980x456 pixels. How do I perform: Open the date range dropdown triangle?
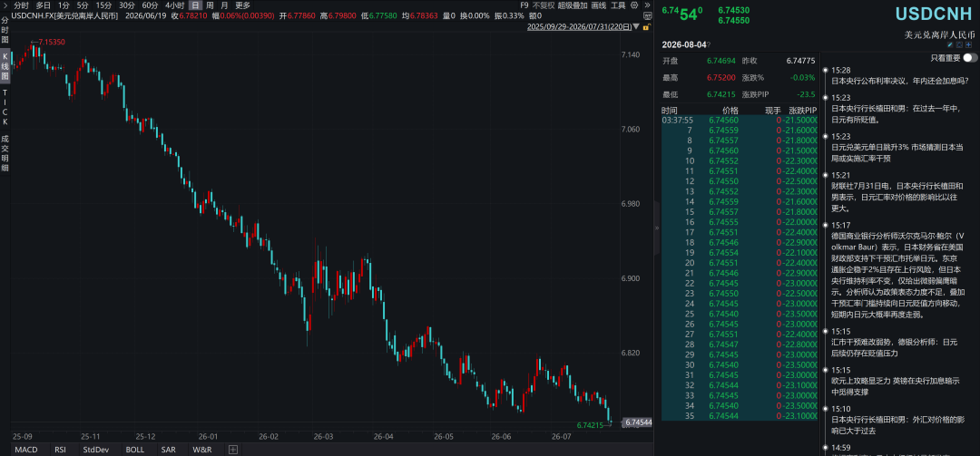(635, 27)
